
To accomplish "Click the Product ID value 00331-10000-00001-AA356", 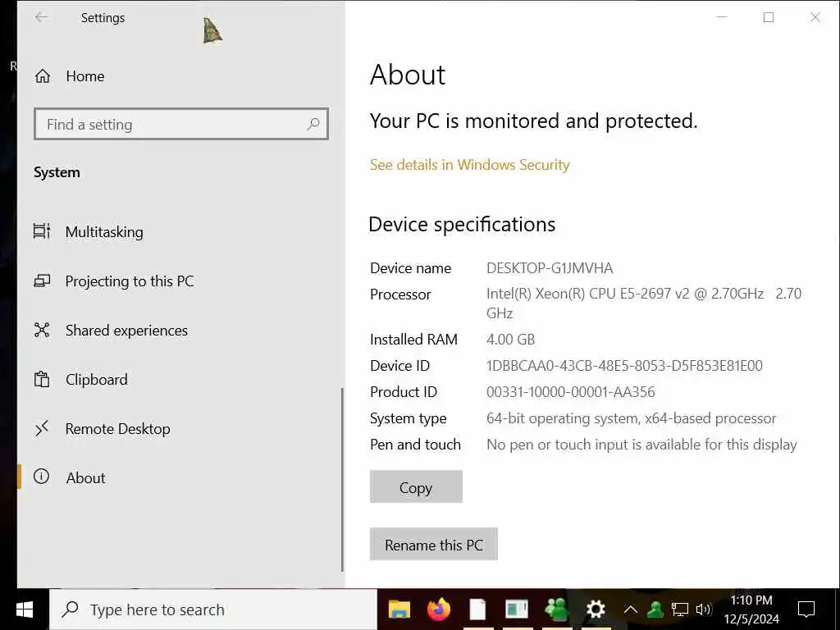I will (x=571, y=392).
